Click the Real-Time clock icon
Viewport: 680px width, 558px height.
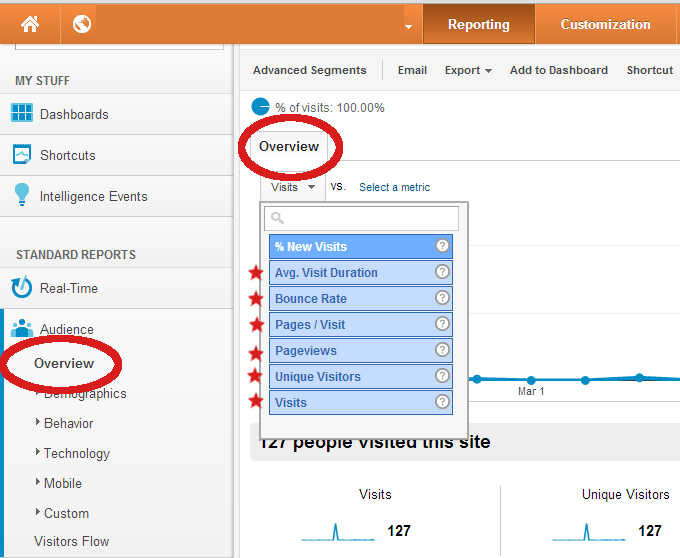[x=22, y=287]
